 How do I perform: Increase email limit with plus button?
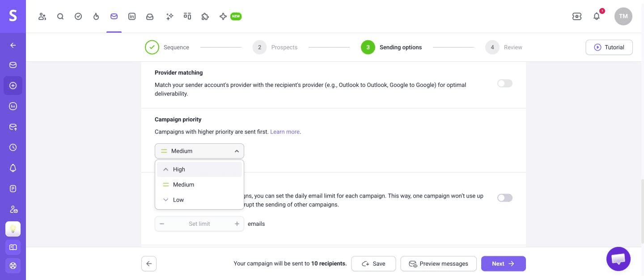point(237,224)
